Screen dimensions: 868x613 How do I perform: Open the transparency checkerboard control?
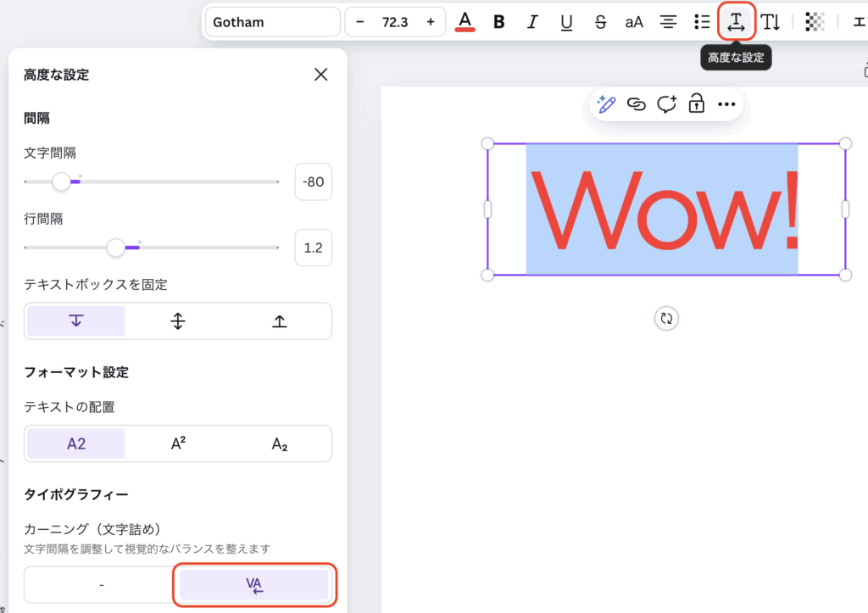(x=815, y=22)
